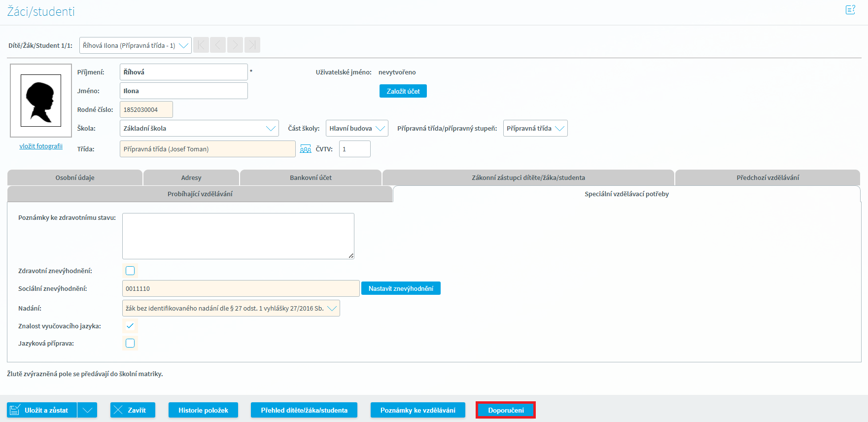
Task: Click the student silhouette photo
Action: point(41,101)
